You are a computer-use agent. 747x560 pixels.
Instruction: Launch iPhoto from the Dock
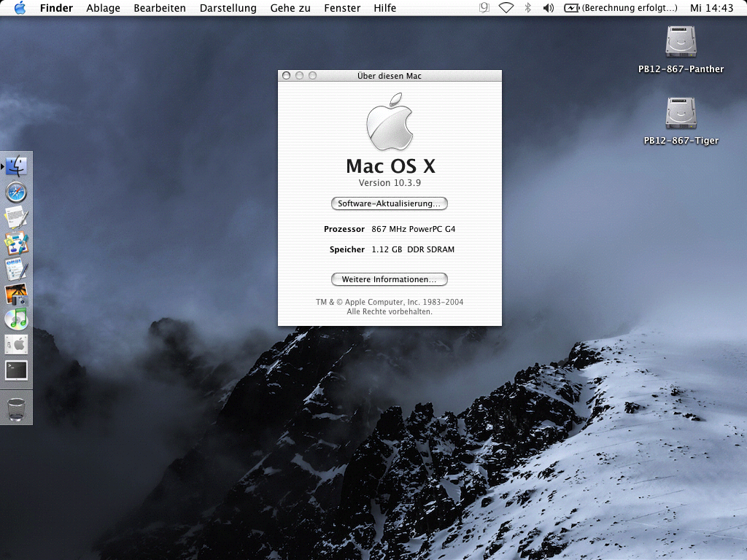(x=16, y=295)
